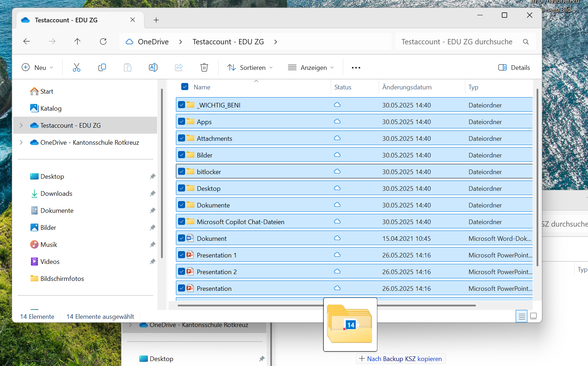Open Start in the navigation pane
This screenshot has width=588, height=366.
(41, 91)
